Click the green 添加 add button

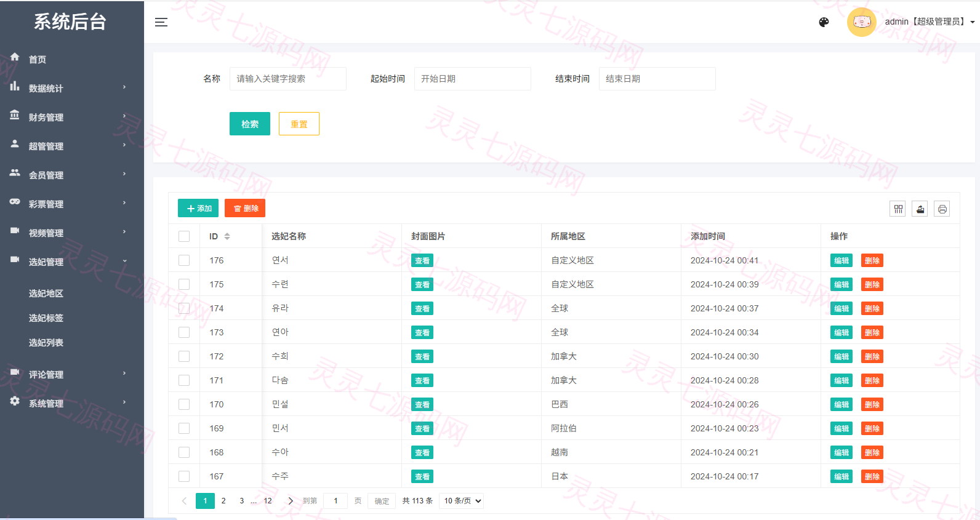coord(198,208)
